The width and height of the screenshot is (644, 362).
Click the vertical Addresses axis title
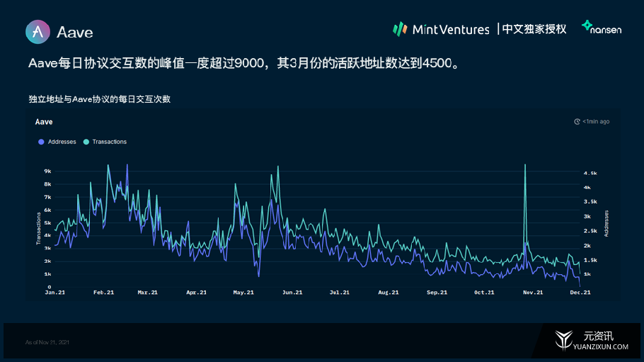click(x=606, y=223)
